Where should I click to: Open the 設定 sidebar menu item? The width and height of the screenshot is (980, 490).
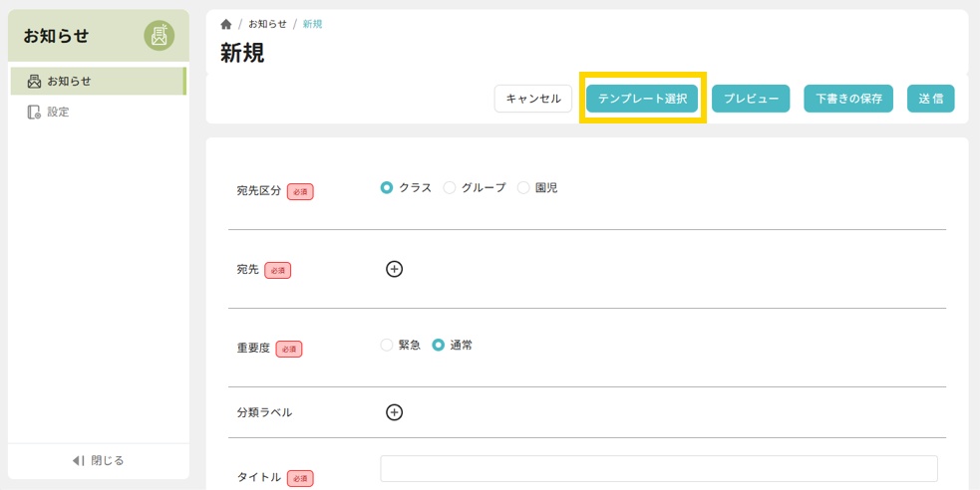58,113
